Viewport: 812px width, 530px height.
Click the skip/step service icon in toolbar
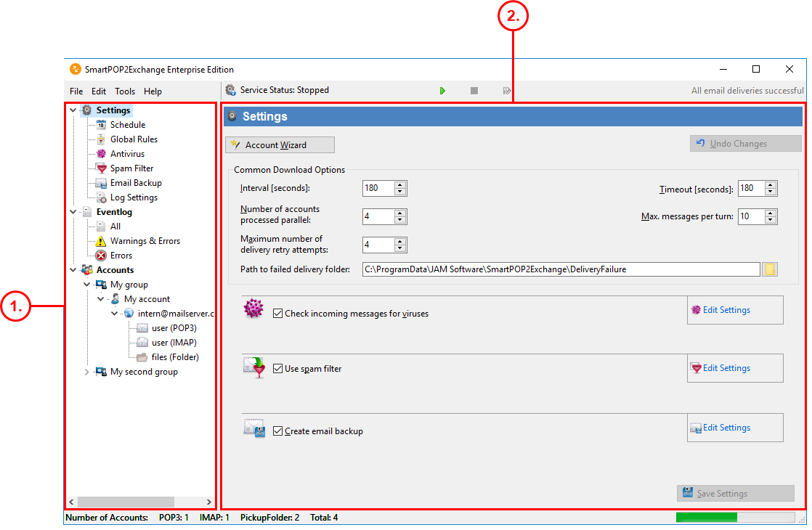[x=506, y=91]
